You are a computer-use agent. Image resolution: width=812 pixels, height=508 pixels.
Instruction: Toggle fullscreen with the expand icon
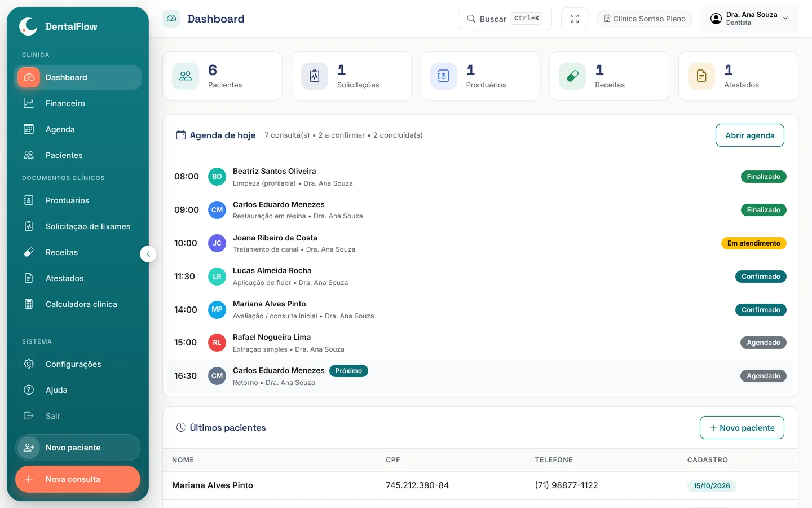pos(575,19)
